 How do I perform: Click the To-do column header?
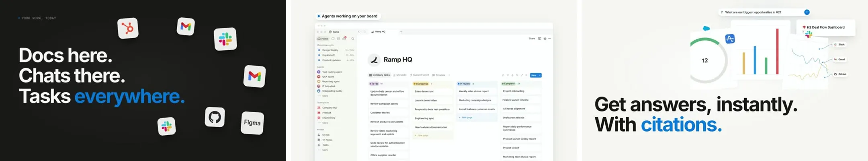coord(374,84)
